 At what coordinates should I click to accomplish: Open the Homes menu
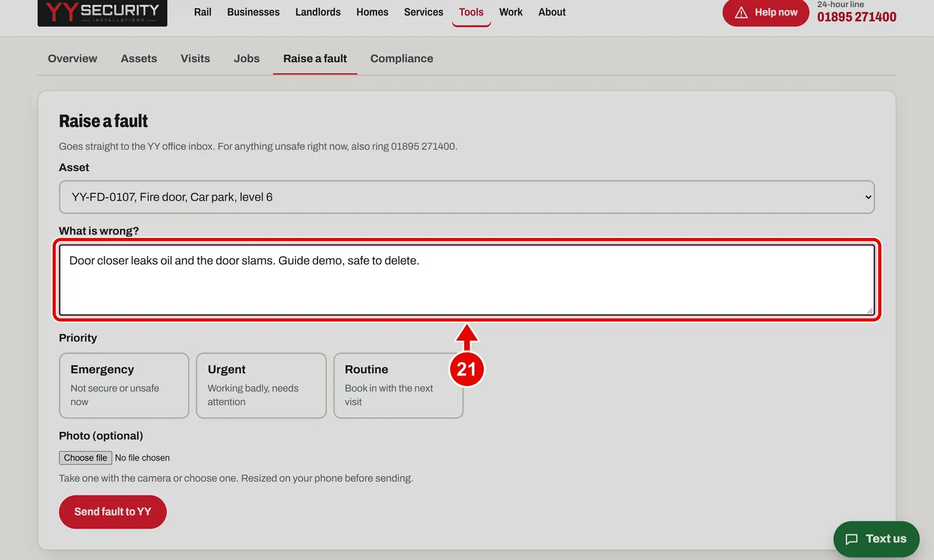pos(372,12)
